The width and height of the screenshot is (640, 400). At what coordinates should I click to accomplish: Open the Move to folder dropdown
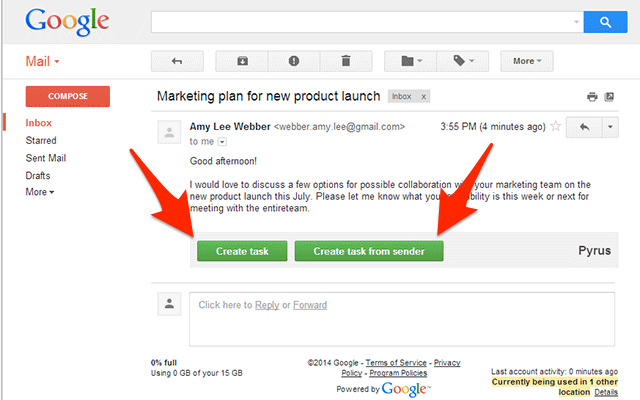point(411,61)
